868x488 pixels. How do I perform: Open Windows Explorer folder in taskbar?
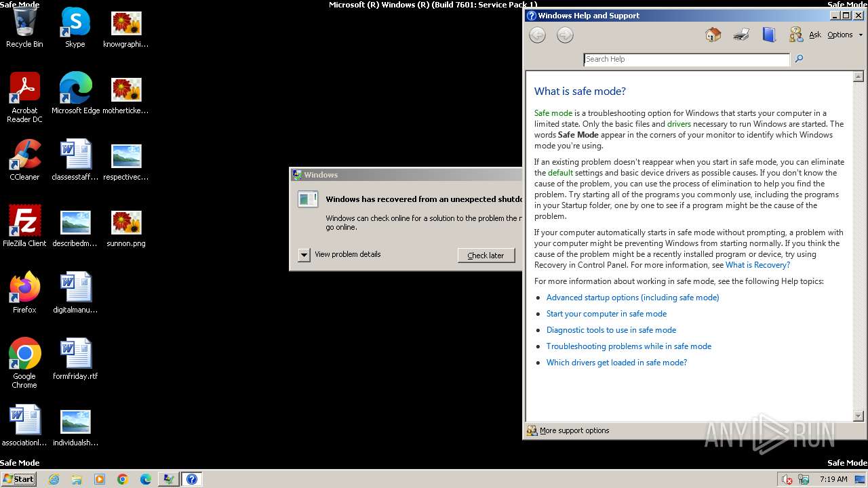coord(77,479)
